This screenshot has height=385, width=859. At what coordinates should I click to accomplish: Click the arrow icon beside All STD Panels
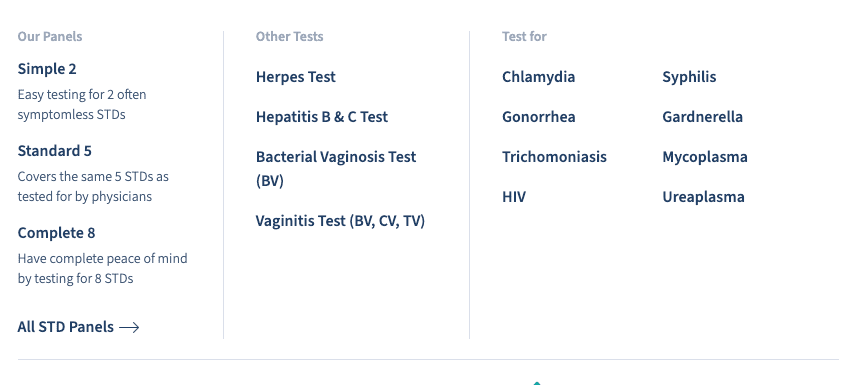tap(129, 327)
